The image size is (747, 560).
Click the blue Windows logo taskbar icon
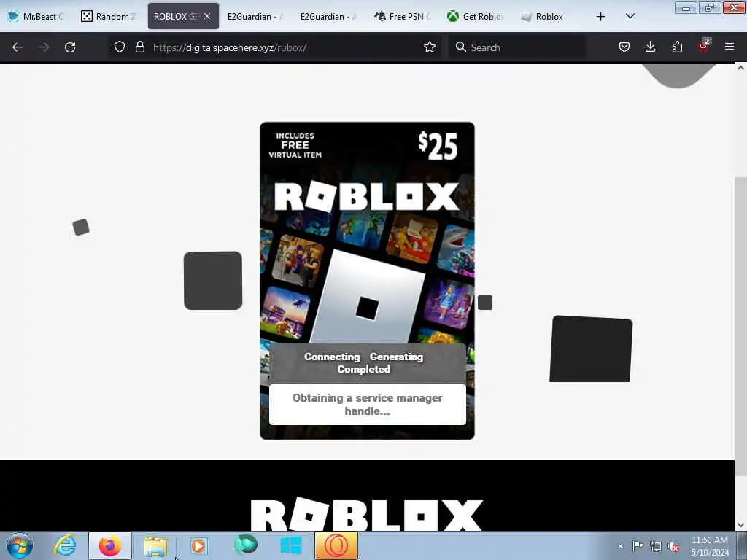[290, 545]
